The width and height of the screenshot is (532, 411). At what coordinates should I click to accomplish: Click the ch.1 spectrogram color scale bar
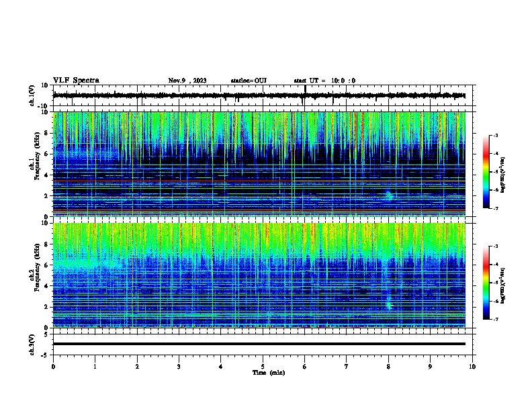(486, 172)
